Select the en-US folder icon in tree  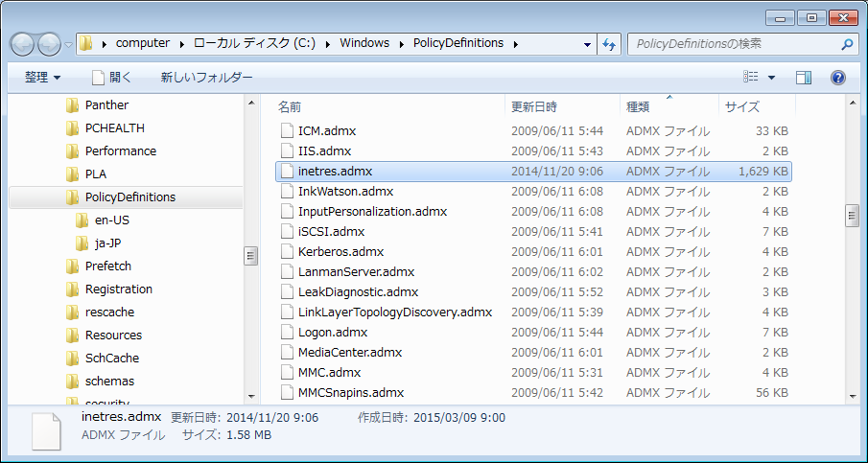[82, 220]
